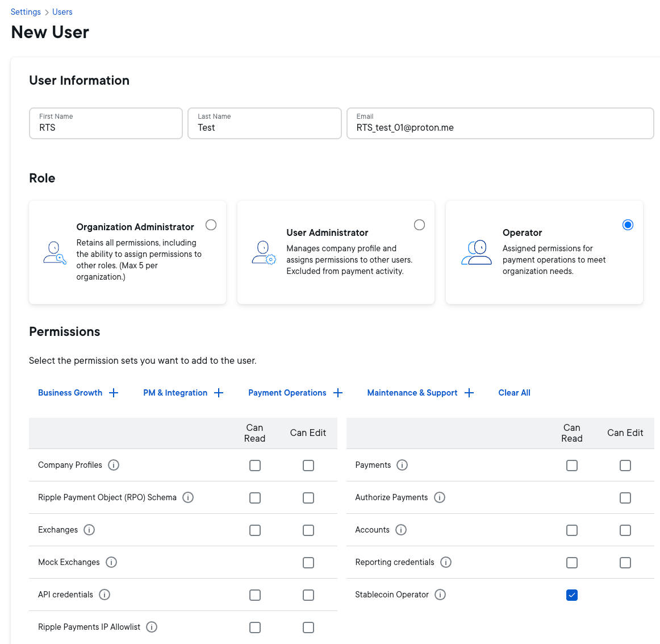Click info icon beside Ripple Payment Object Schema
The height and width of the screenshot is (644, 660).
[x=188, y=497]
